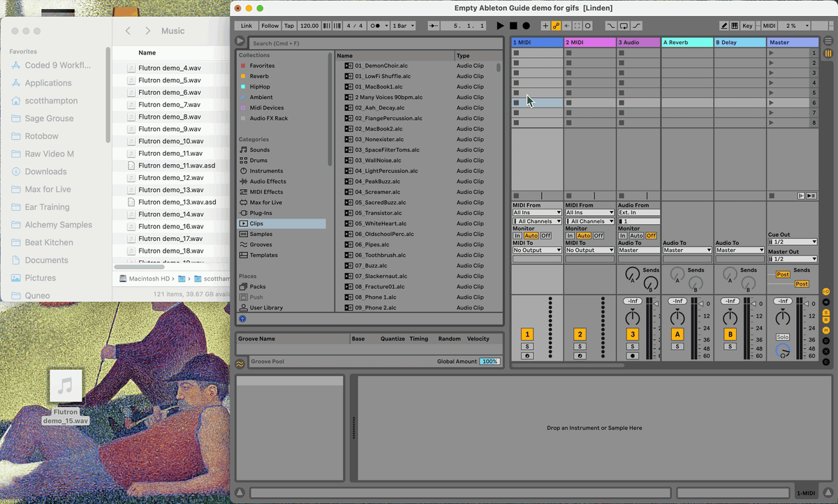The height and width of the screenshot is (504, 838).
Task: Open the Audio Effects category
Action: pos(267,181)
